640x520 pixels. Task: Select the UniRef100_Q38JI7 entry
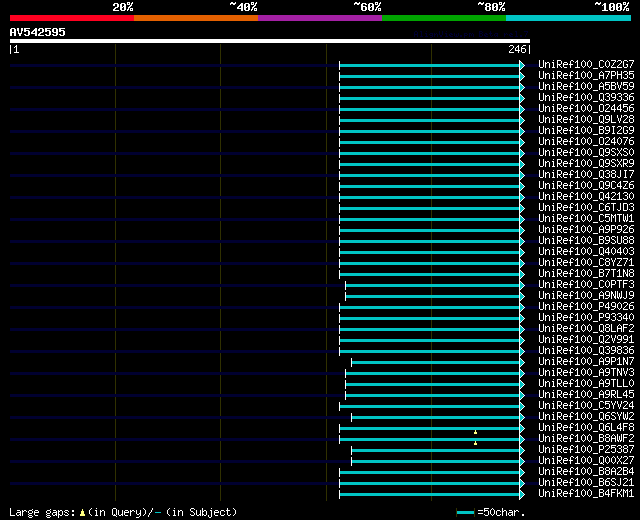[586, 175]
